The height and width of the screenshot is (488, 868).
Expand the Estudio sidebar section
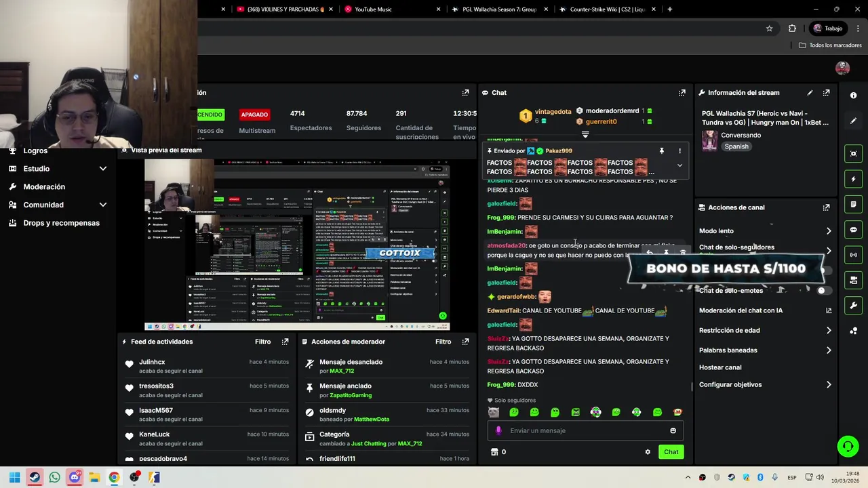tap(103, 169)
